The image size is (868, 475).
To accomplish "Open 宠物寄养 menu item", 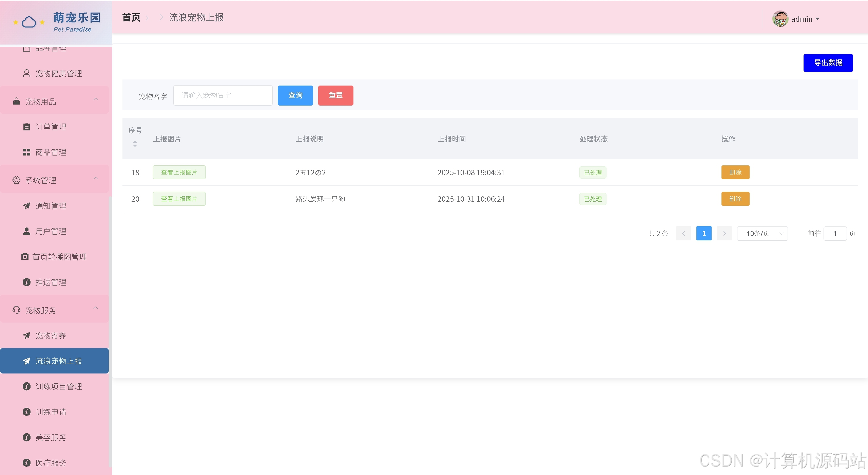I will coord(54,335).
